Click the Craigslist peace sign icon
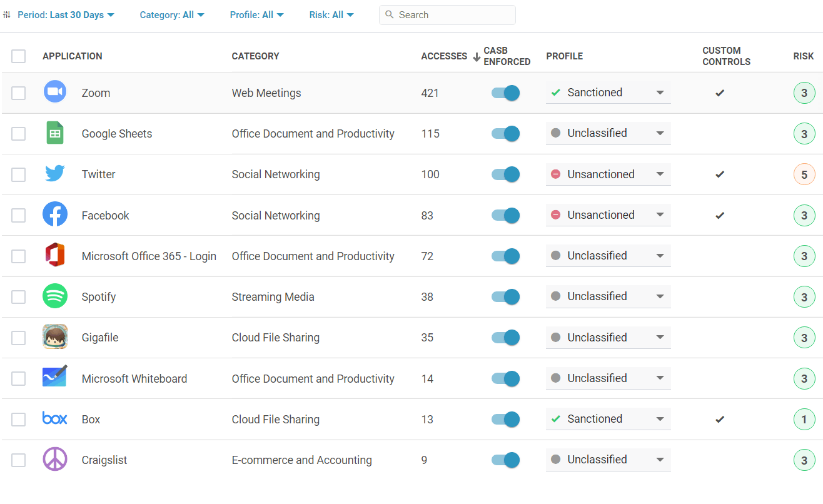The width and height of the screenshot is (823, 504). click(55, 459)
